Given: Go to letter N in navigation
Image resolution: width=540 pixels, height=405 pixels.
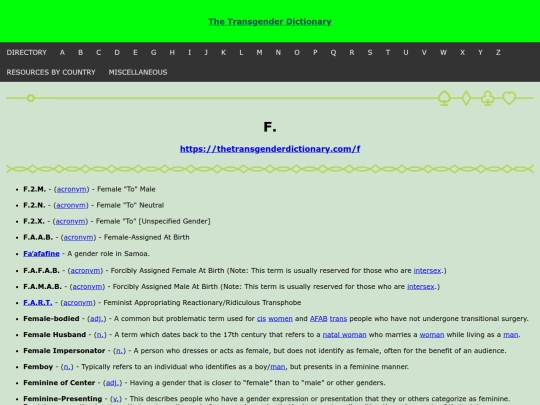Looking at the screenshot, I should 278,52.
